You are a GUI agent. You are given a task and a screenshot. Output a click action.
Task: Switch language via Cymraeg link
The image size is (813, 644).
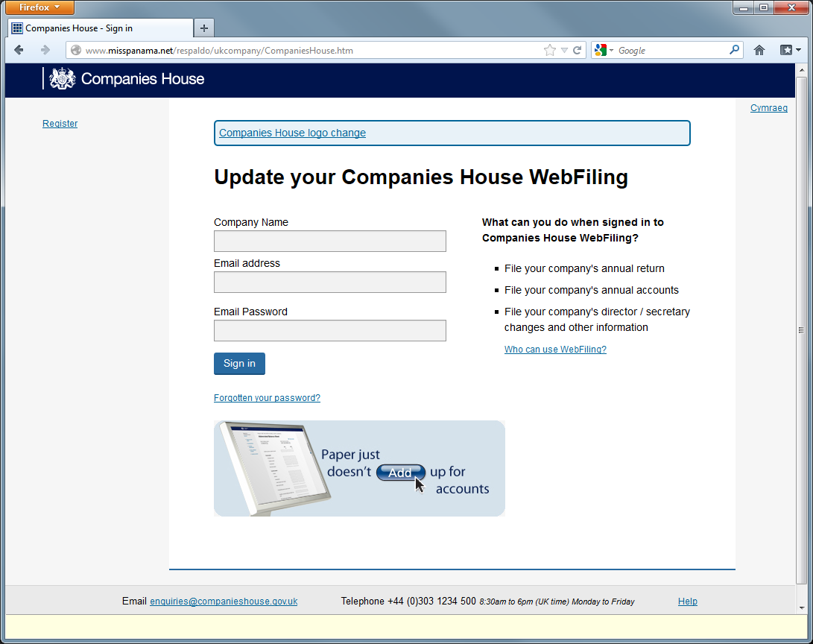tap(769, 108)
